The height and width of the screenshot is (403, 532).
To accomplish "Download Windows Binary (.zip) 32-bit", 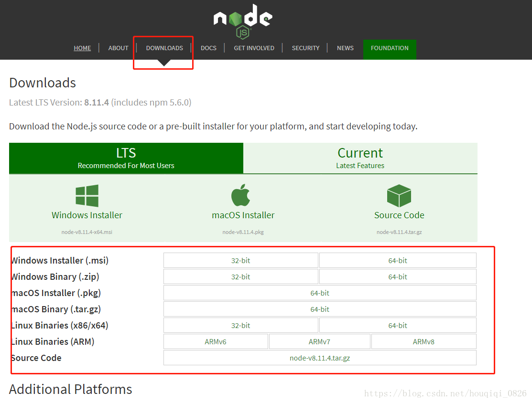I will click(x=241, y=277).
